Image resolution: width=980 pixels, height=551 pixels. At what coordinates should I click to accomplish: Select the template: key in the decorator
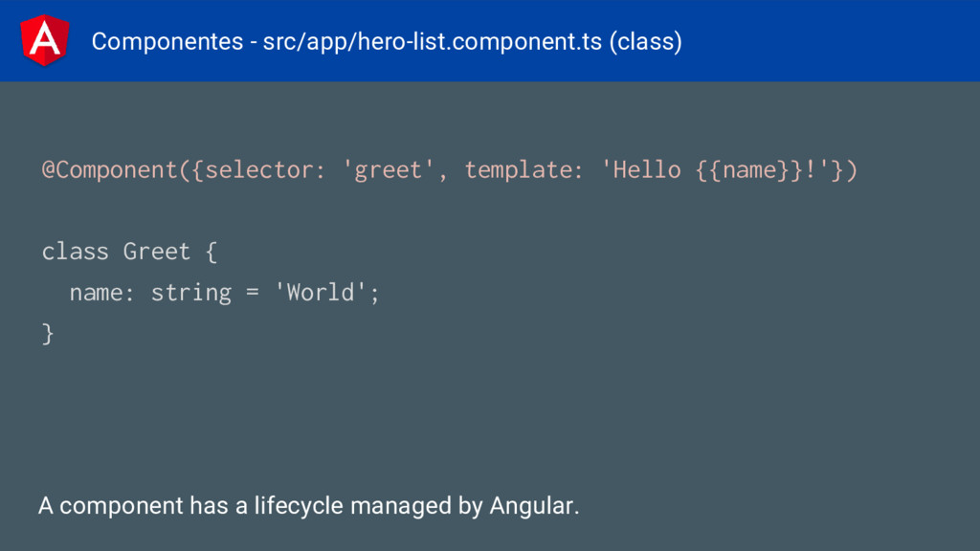(x=523, y=170)
